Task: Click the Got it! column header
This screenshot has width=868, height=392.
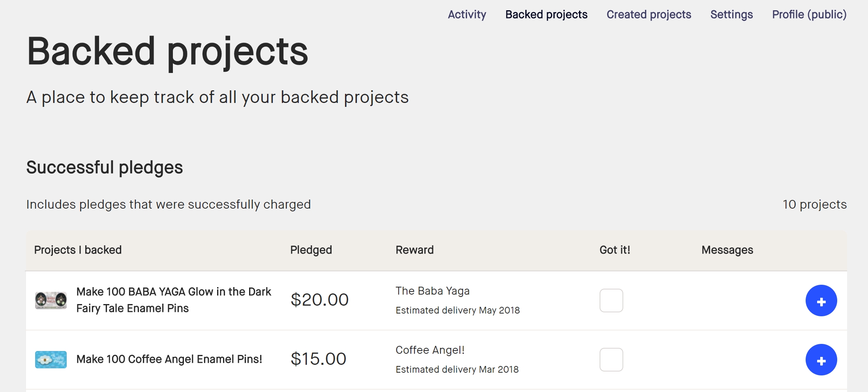Action: [615, 250]
